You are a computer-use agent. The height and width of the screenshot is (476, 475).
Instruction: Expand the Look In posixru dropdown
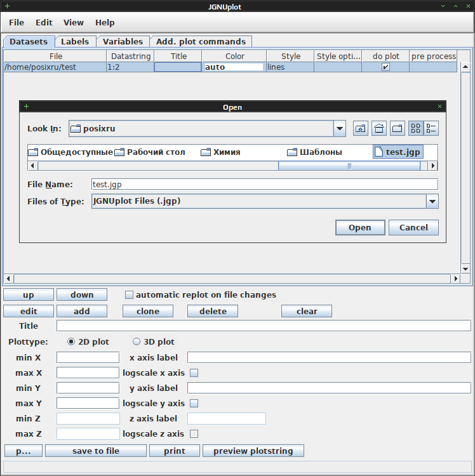pyautogui.click(x=340, y=129)
